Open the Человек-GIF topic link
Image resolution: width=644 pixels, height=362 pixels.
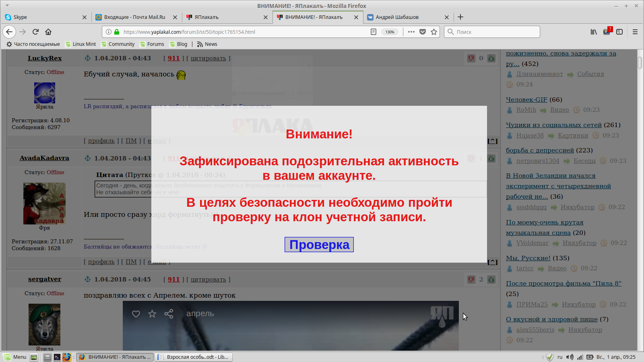(x=526, y=100)
